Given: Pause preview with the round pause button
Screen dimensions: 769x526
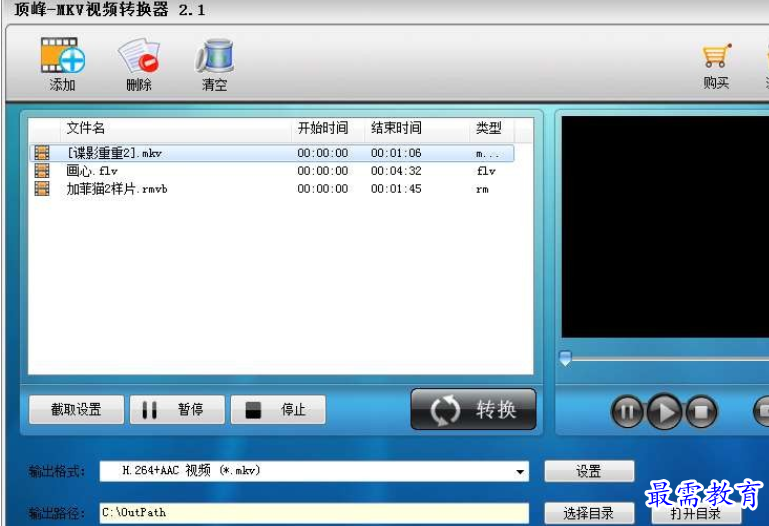Looking at the screenshot, I should click(627, 411).
